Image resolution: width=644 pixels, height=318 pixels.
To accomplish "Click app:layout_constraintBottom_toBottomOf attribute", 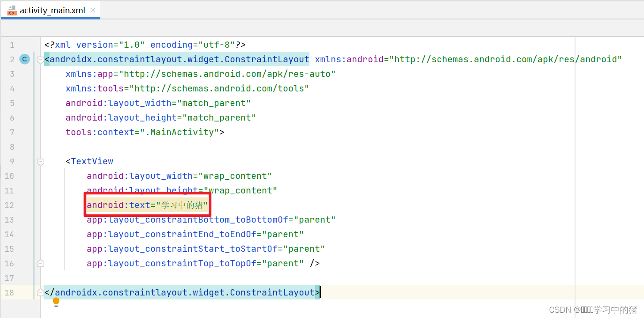I will (211, 220).
